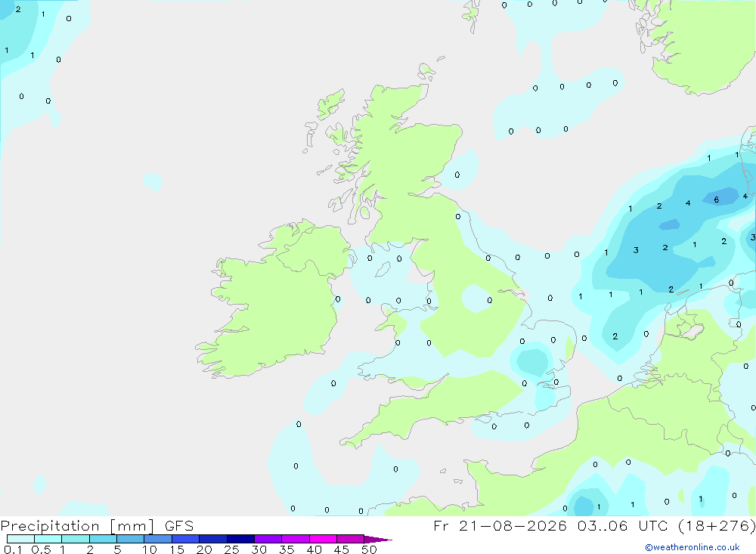This screenshot has width=756, height=554.
Task: Select the 2–5 mm legend color swatch
Action: 103,539
